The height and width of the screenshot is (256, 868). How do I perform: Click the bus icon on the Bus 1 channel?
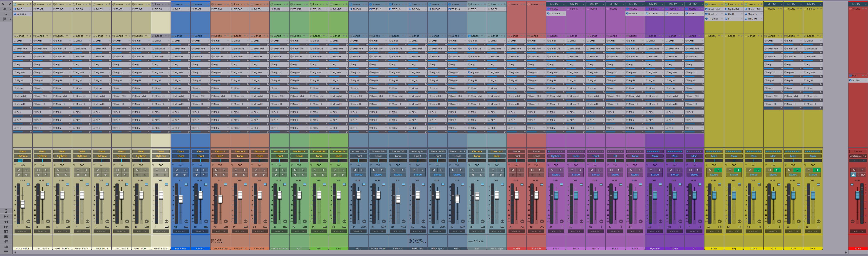point(562,227)
